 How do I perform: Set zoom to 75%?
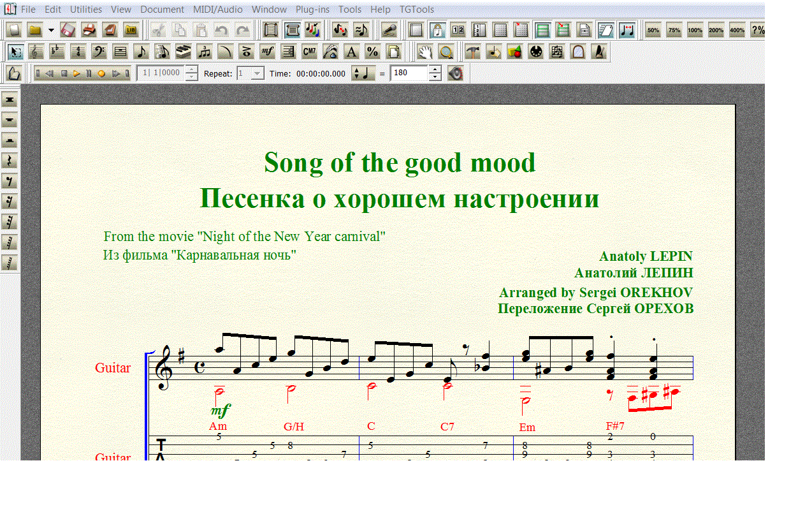(x=674, y=30)
